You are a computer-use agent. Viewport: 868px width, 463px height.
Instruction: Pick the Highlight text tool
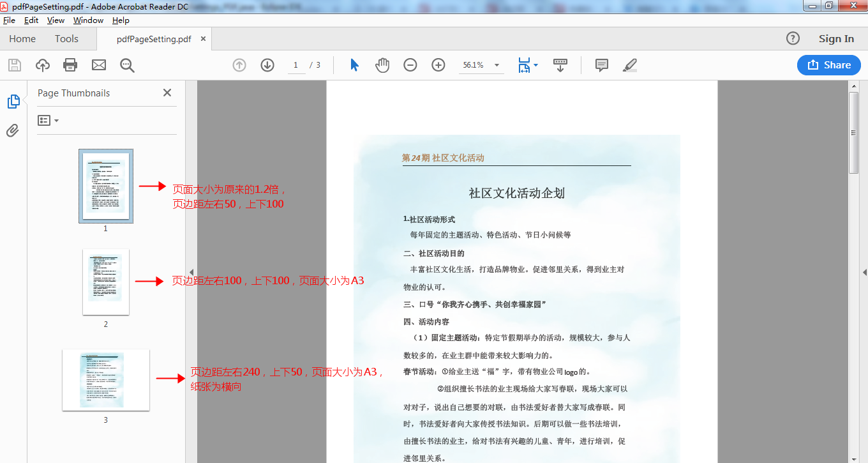[629, 65]
